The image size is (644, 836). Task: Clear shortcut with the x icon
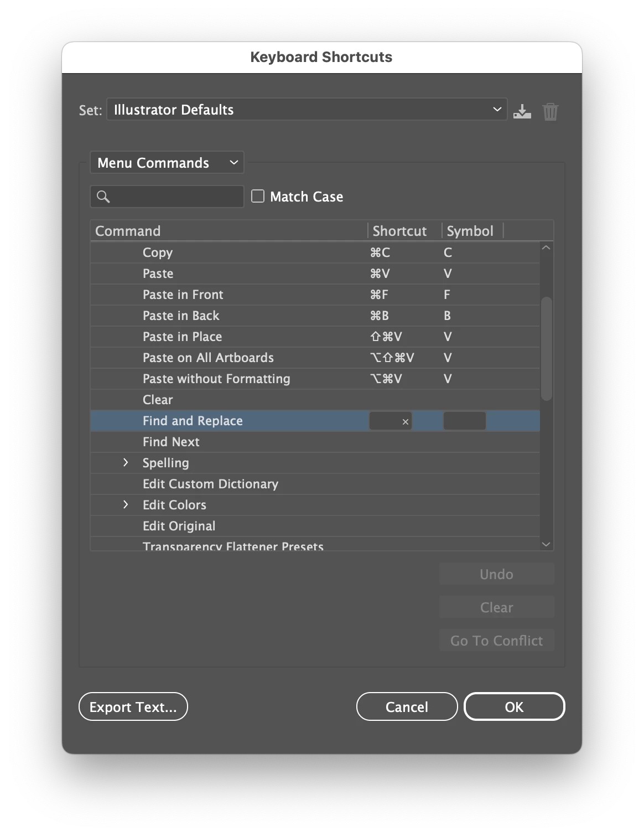click(406, 422)
